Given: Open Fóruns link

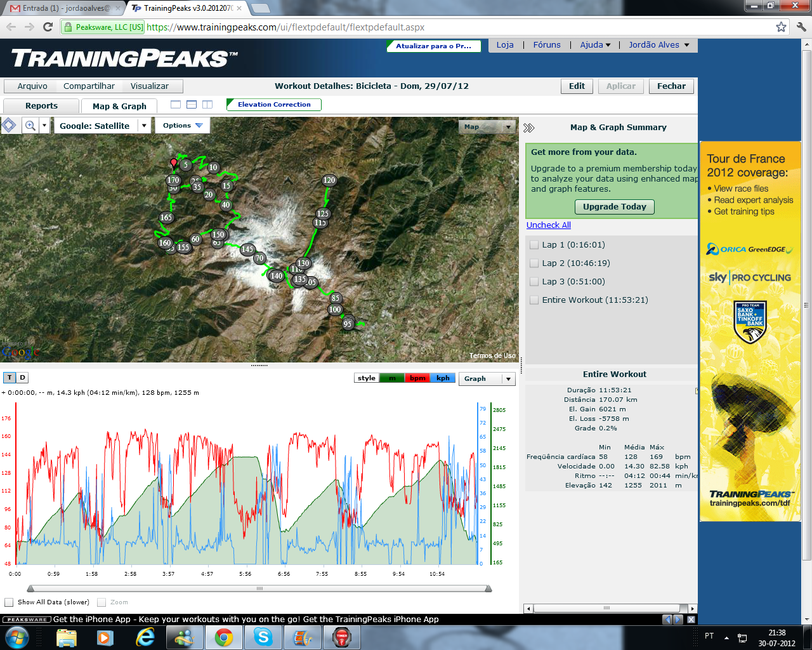Looking at the screenshot, I should pos(547,45).
